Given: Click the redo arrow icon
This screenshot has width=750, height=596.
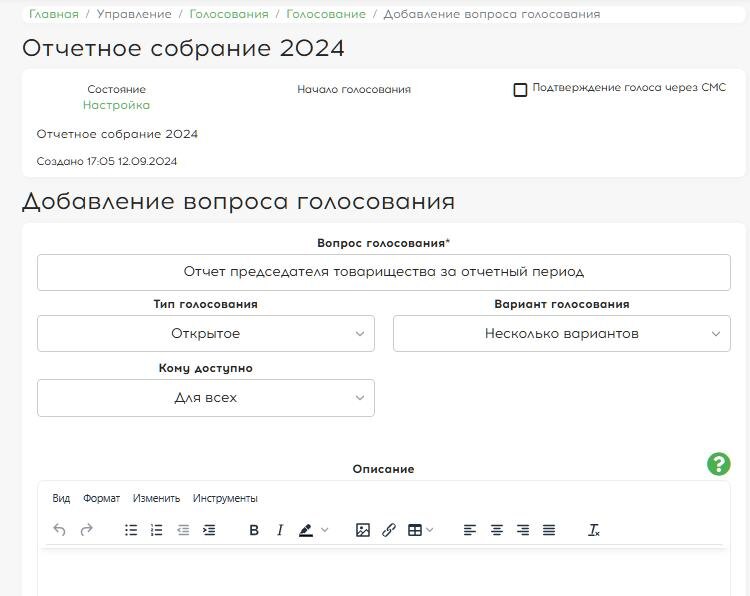Looking at the screenshot, I should [x=87, y=530].
